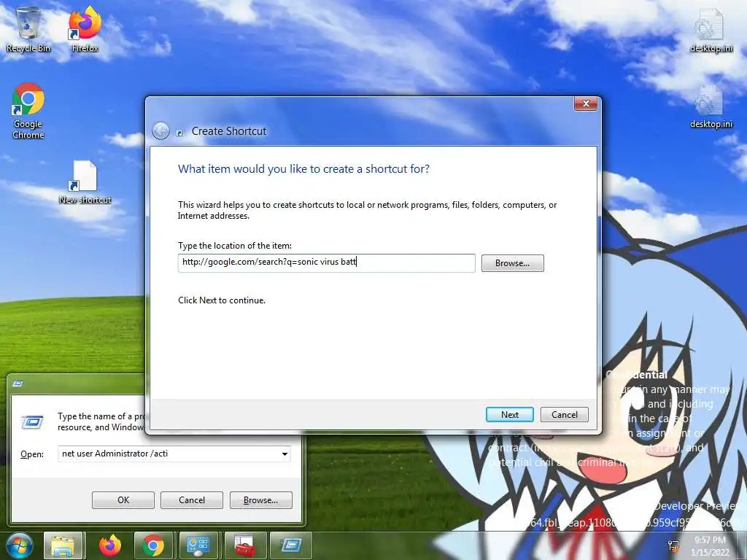747x560 pixels.
Task: Click the 'Click Next to continue.' text
Action: tap(222, 300)
